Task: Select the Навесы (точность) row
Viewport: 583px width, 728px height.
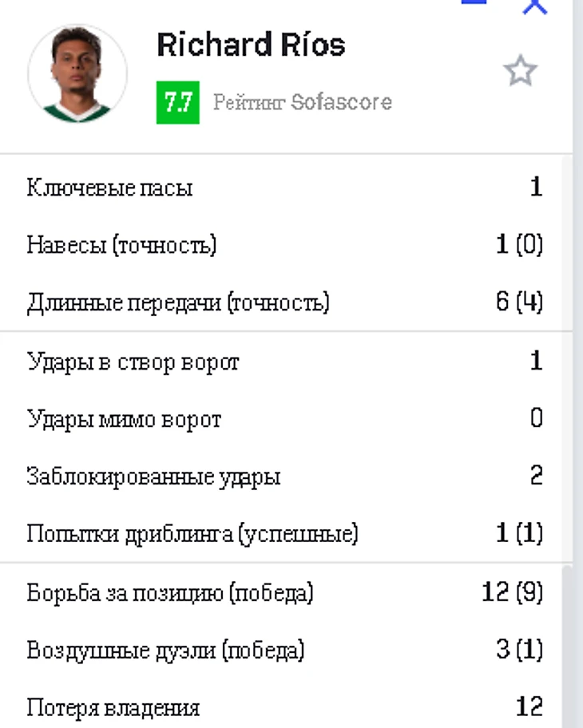Action: pyautogui.click(x=285, y=244)
